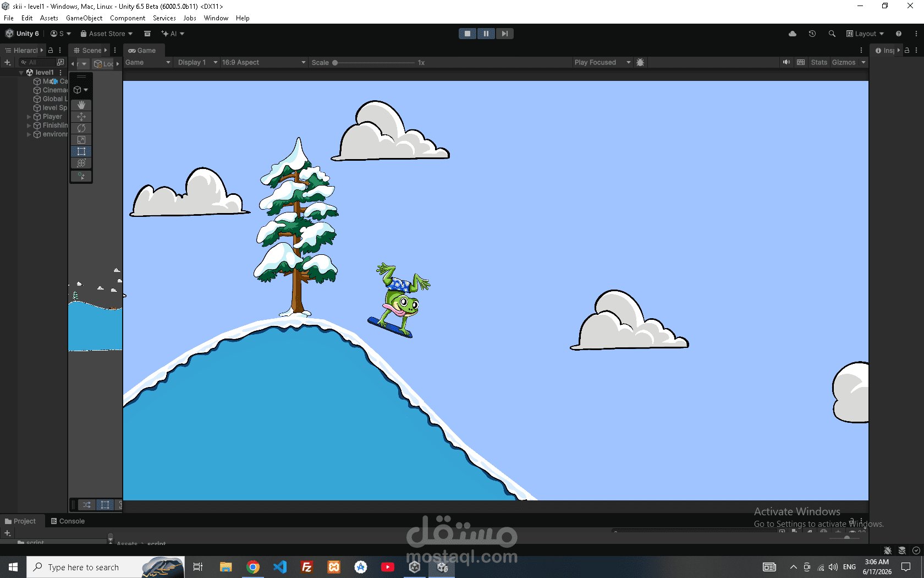Open the account S dropdown

coord(61,34)
